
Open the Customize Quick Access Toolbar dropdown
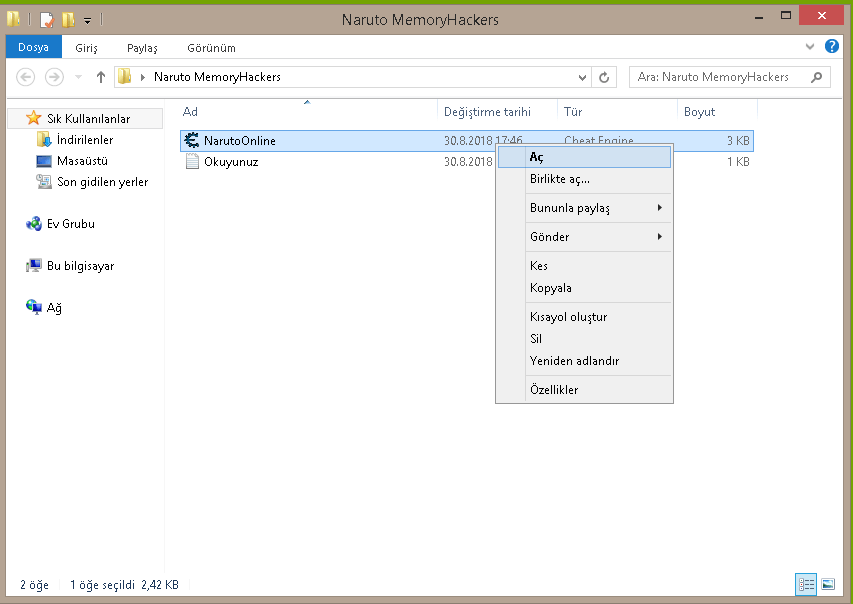(87, 21)
